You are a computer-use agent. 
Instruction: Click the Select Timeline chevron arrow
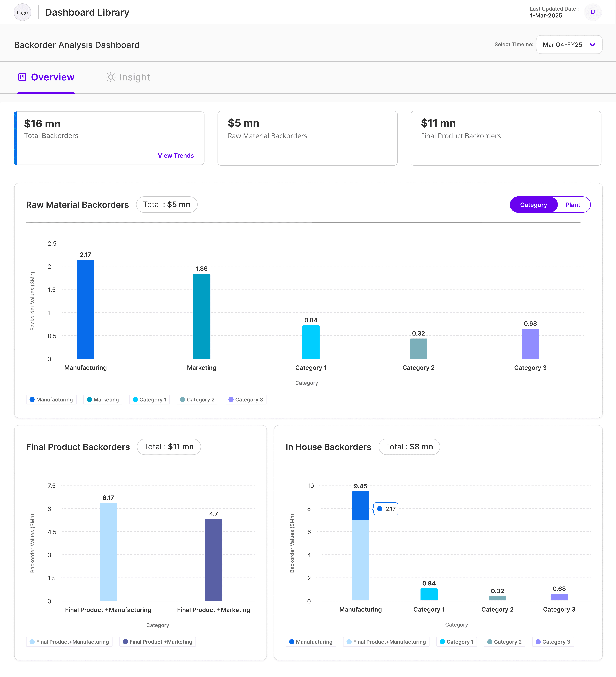click(x=592, y=45)
